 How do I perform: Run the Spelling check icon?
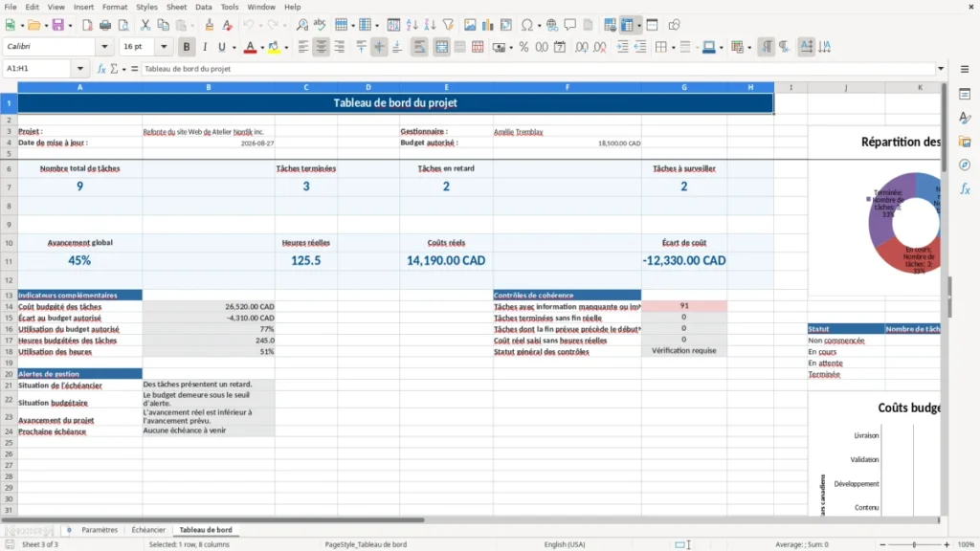tap(320, 25)
